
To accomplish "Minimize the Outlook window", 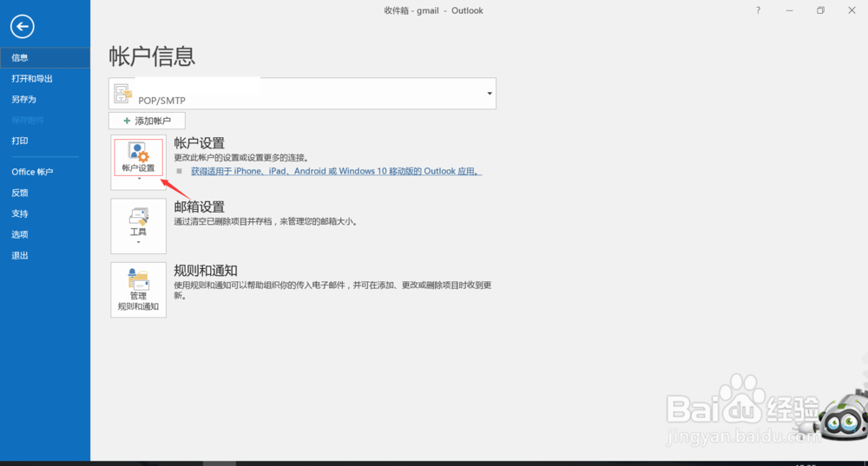I will (x=789, y=10).
